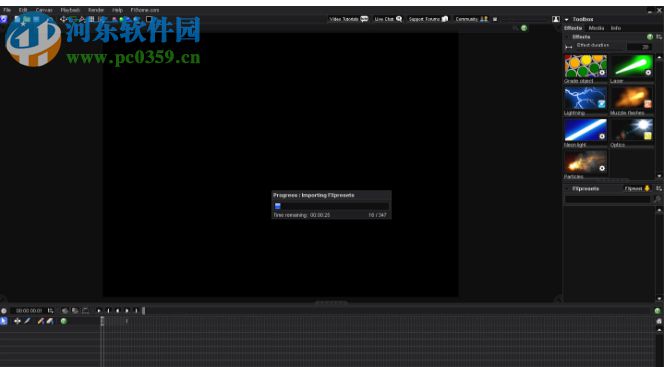Image resolution: width=666 pixels, height=367 pixels.
Task: Open the Canvas menu
Action: click(44, 10)
